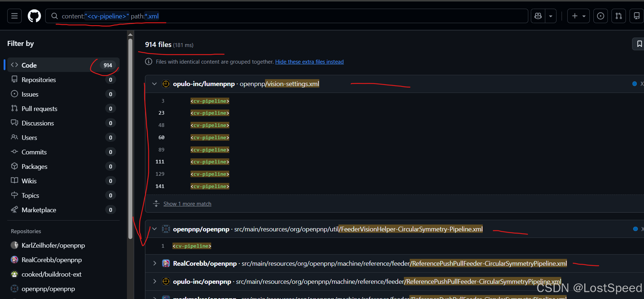
Task: Jump to line 3 match in vision-settings.xml
Action: point(163,101)
